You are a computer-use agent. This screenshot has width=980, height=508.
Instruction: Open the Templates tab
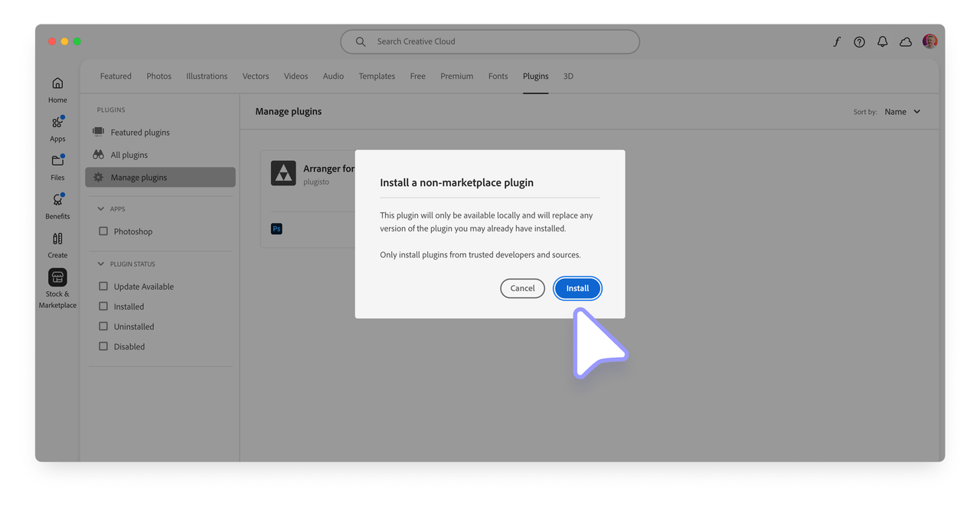(x=377, y=76)
